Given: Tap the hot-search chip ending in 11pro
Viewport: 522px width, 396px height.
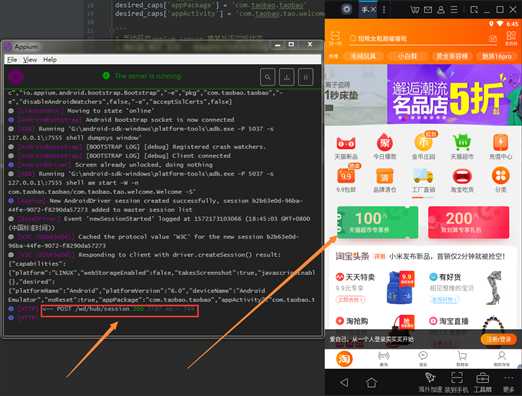Looking at the screenshot, I should pyautogui.click(x=497, y=56).
